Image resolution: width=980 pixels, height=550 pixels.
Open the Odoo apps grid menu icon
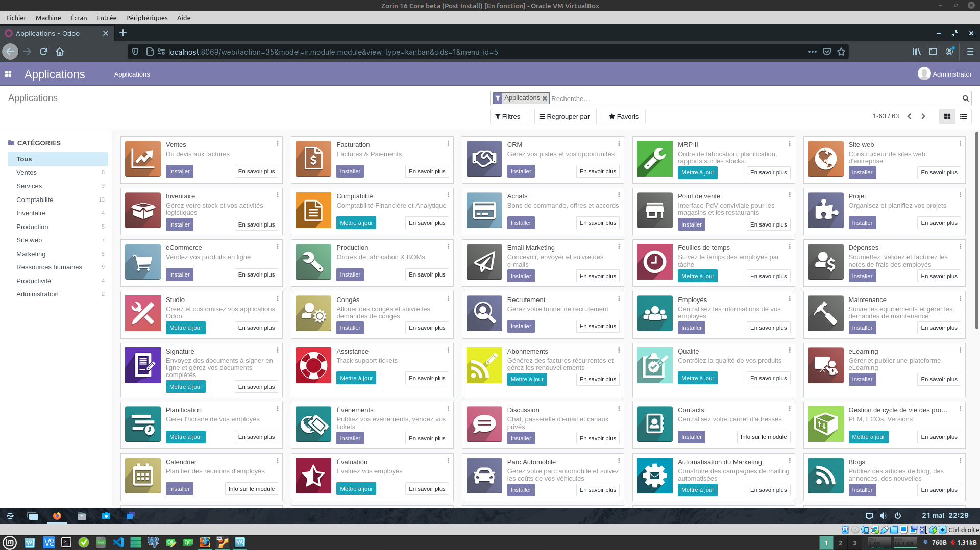pyautogui.click(x=8, y=74)
